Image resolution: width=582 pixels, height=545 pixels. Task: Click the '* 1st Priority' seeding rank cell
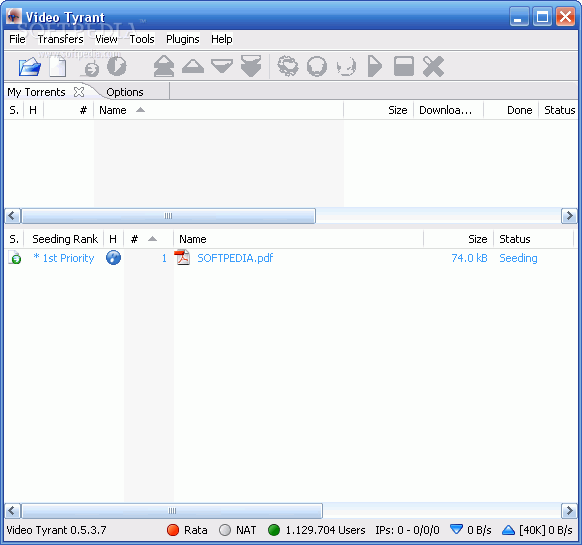[x=63, y=258]
